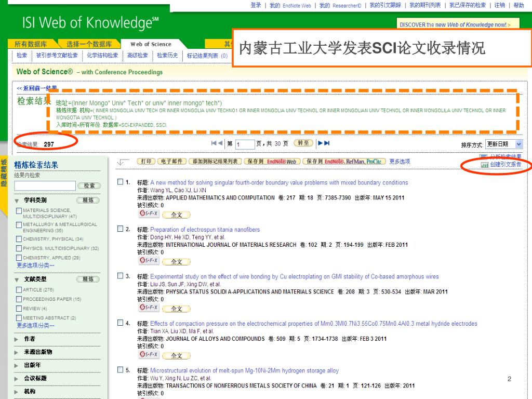Jump to the last results page arrow

(327, 143)
